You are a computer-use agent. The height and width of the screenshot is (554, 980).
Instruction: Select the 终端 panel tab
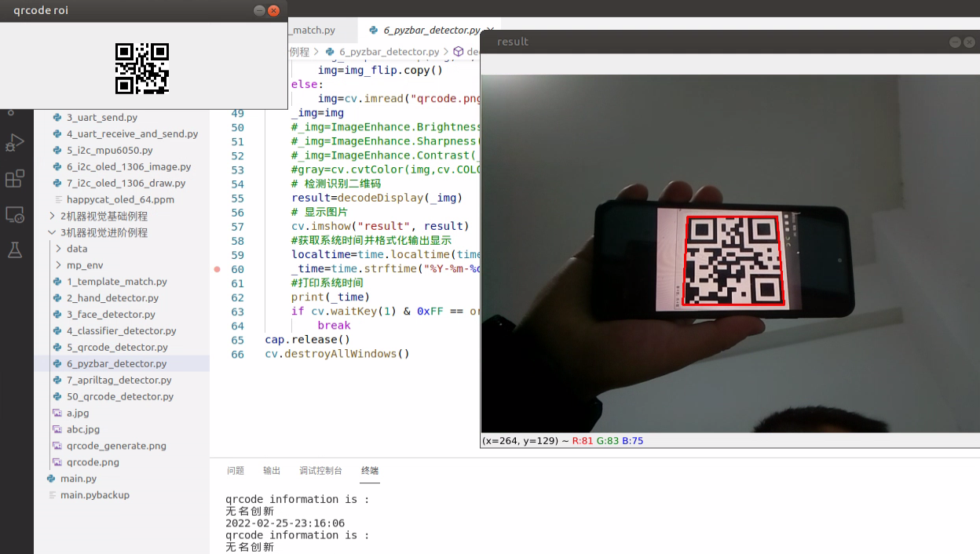pyautogui.click(x=370, y=471)
